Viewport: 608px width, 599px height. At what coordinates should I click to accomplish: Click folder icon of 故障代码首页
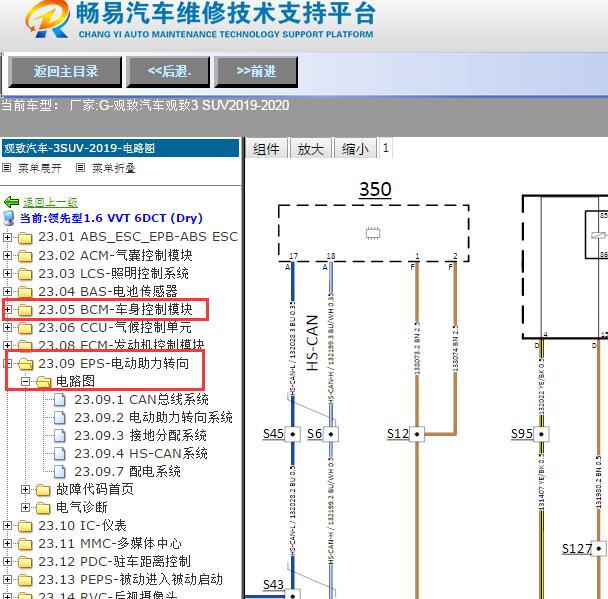click(43, 490)
